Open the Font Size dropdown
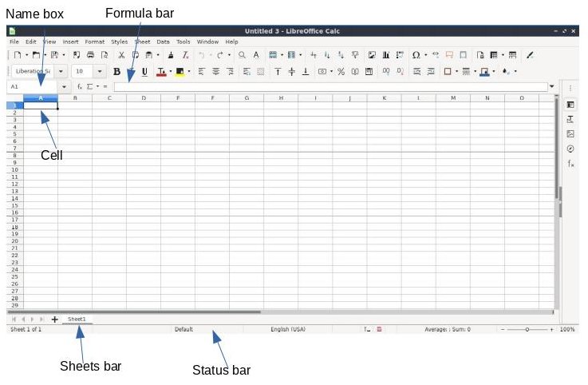 100,71
